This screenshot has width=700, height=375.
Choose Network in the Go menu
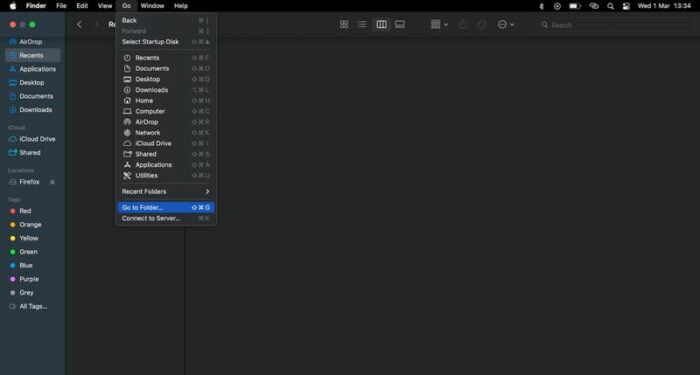pos(166,133)
